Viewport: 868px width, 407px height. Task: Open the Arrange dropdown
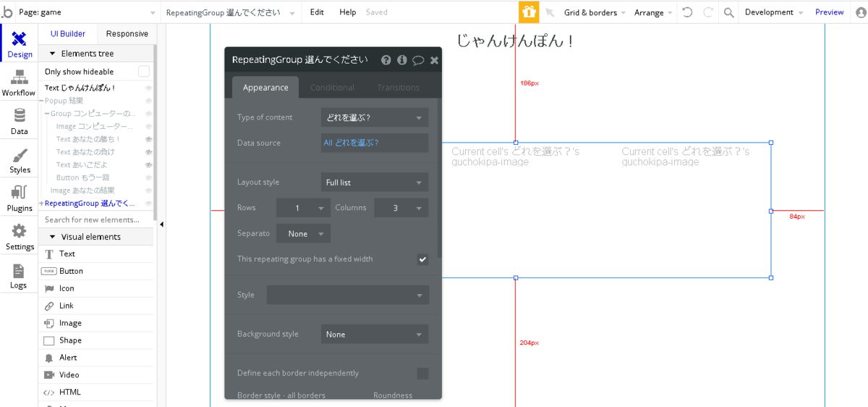click(654, 12)
